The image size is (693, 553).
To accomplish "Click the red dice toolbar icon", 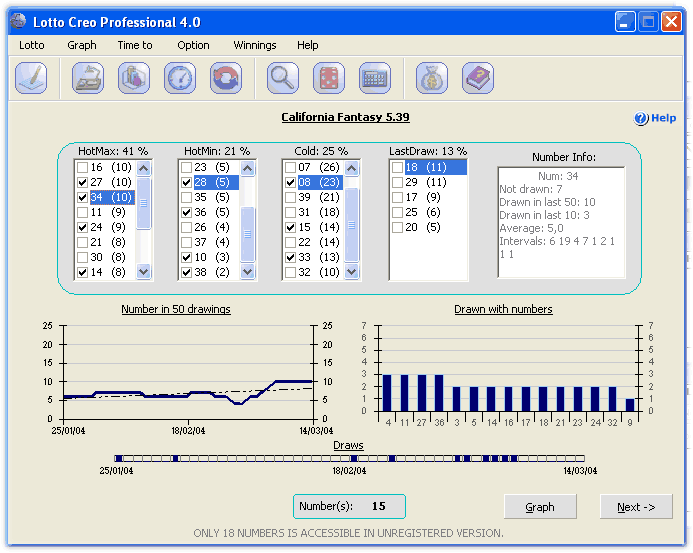I will 329,78.
